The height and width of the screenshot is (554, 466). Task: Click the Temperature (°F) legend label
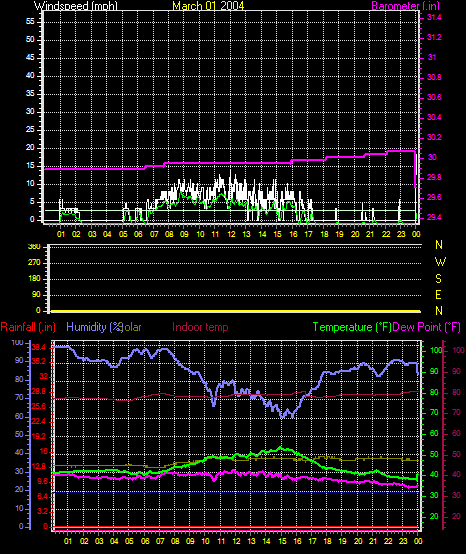click(352, 327)
